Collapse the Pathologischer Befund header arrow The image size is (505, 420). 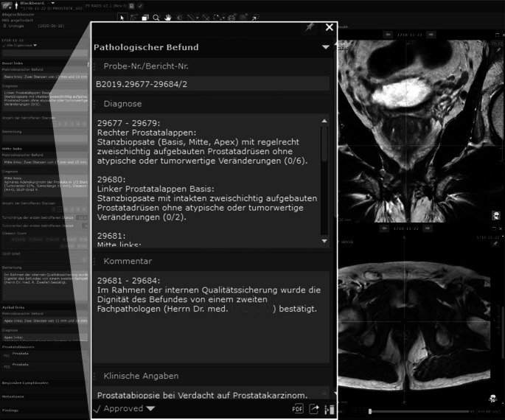click(326, 47)
